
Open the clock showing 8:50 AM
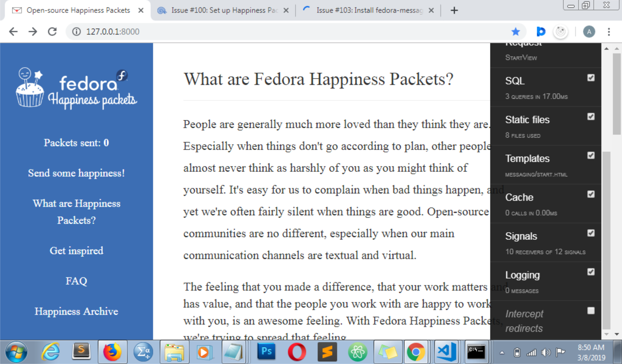click(x=591, y=352)
